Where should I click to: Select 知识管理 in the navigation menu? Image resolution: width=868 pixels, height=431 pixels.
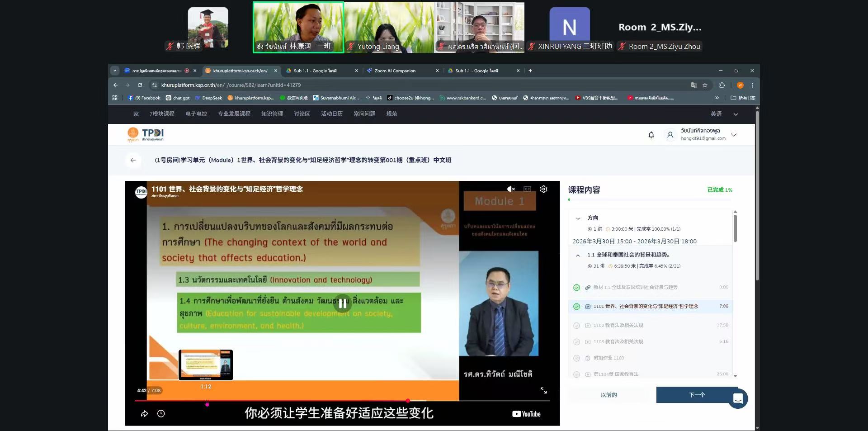coord(271,114)
